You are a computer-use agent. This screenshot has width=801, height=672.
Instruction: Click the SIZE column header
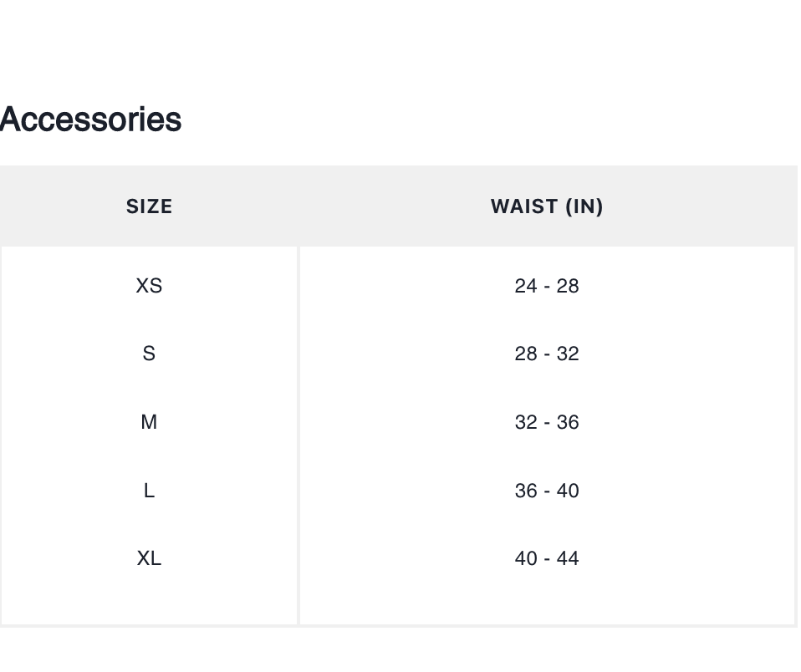(149, 206)
